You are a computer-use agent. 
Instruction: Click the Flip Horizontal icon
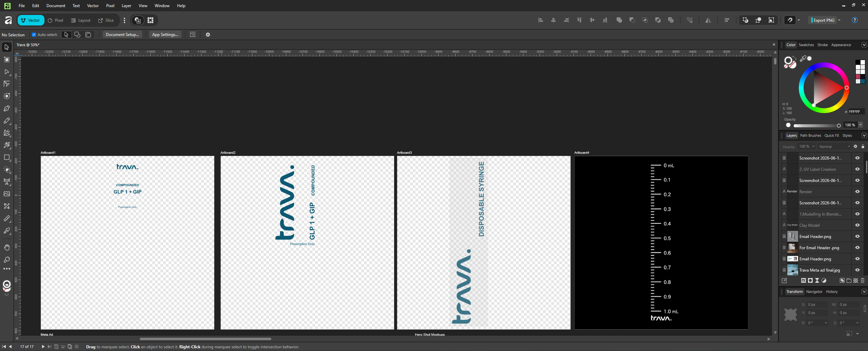(708, 20)
